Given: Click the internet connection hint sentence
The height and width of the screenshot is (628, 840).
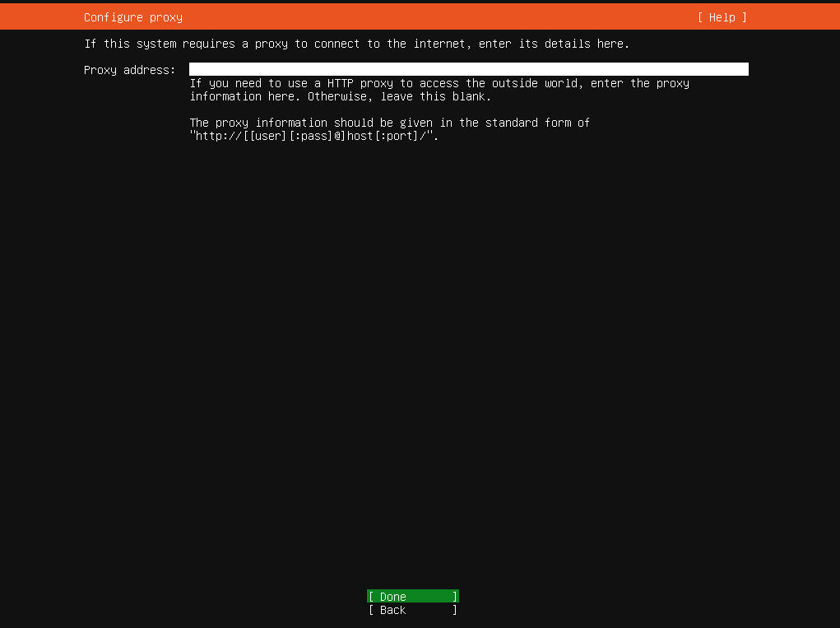Looking at the screenshot, I should [358, 44].
